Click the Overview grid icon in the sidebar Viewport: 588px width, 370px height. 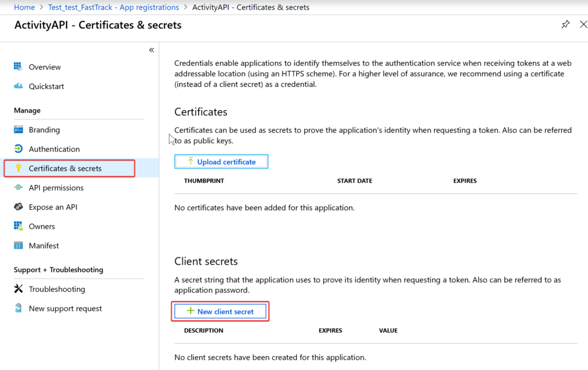tap(18, 67)
